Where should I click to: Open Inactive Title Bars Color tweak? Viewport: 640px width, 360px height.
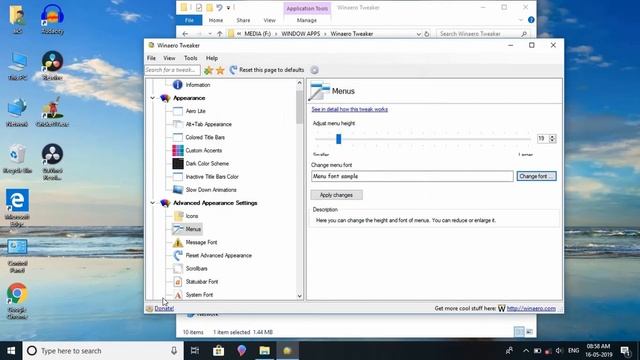(212, 177)
